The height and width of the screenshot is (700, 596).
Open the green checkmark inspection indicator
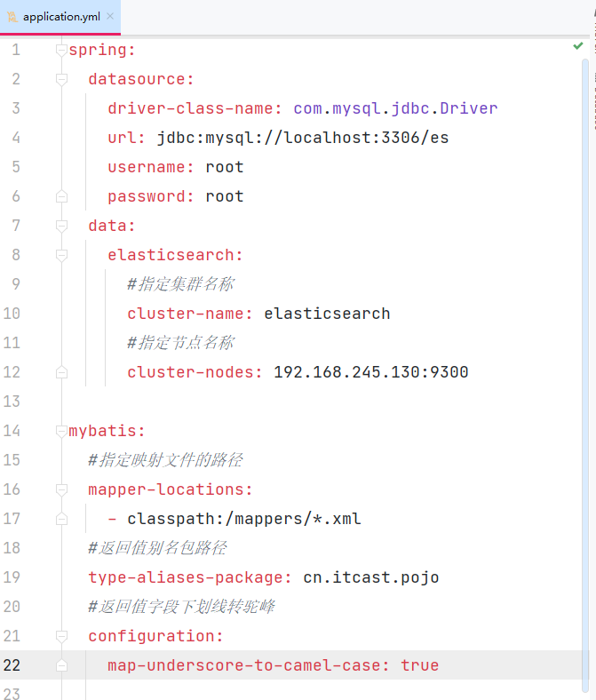tap(578, 45)
